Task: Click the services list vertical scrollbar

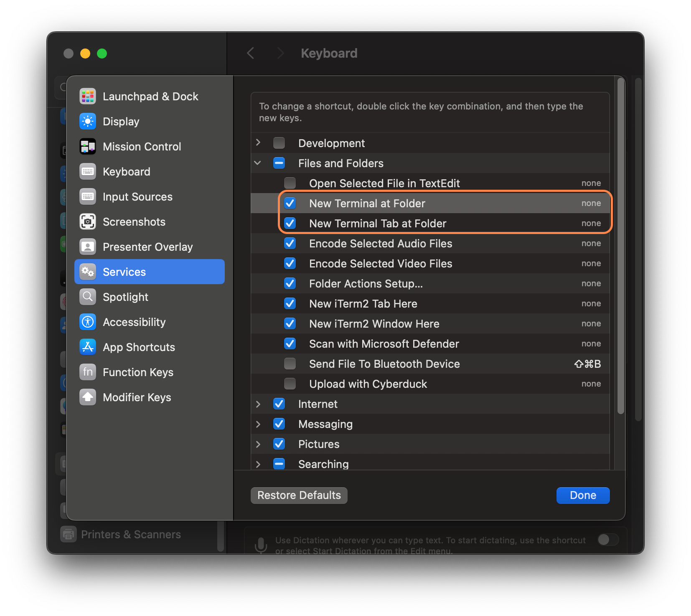Action: 621,247
